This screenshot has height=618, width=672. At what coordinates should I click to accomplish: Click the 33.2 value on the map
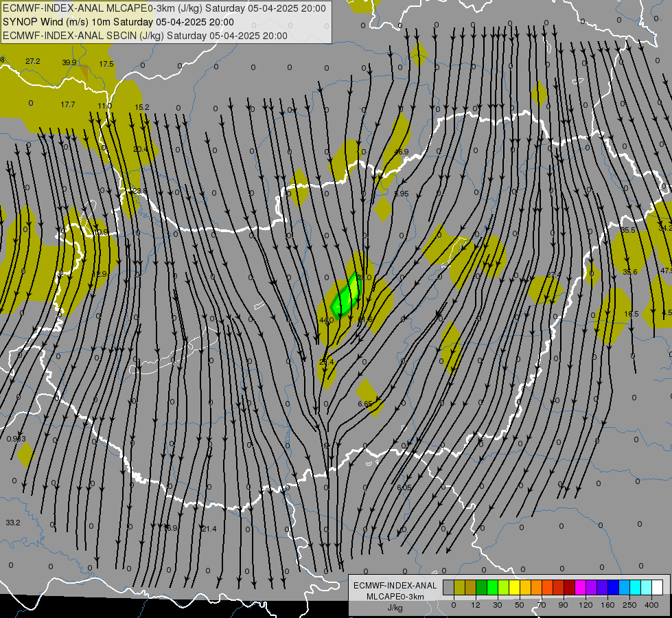tap(13, 523)
